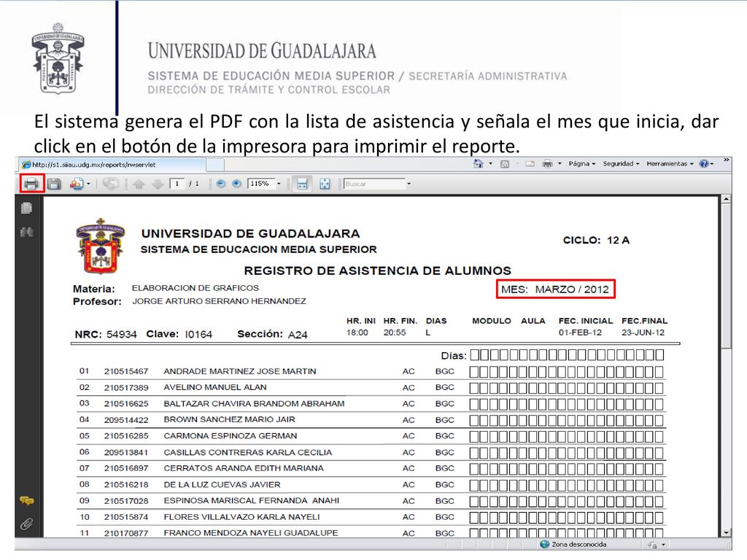Click the scrollbar up arrow
747x560 pixels.
click(x=726, y=199)
